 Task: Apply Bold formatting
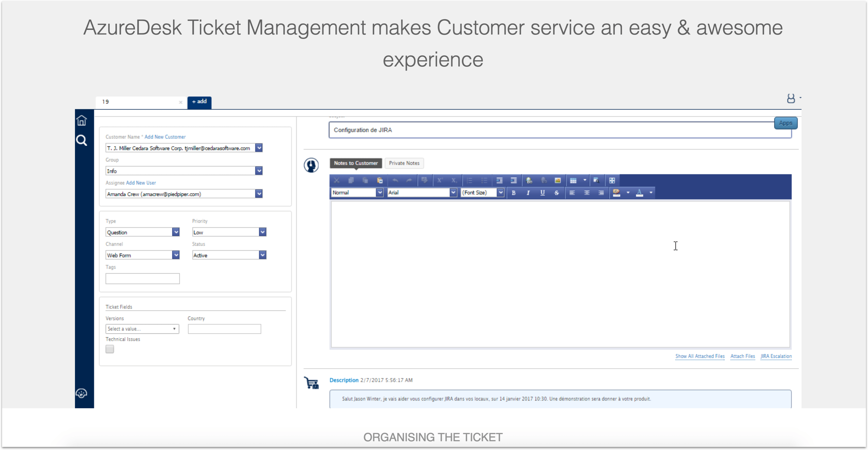(514, 193)
